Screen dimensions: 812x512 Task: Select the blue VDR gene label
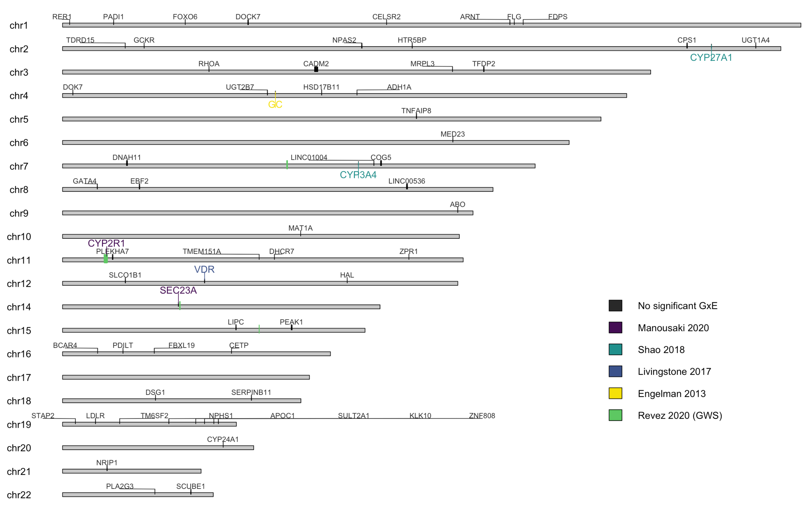click(x=204, y=270)
